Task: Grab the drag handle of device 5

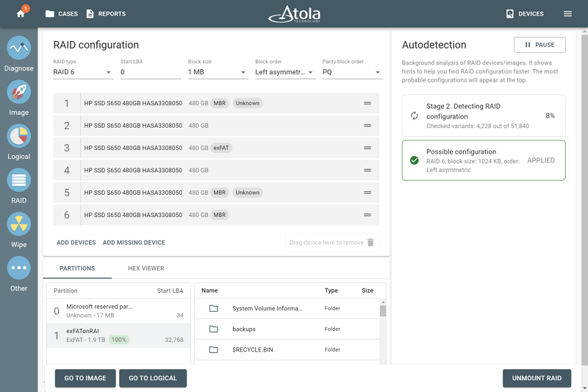Action: [x=367, y=193]
